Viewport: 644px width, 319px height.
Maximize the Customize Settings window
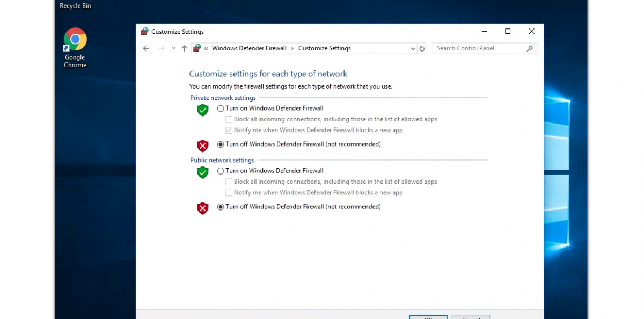(x=508, y=31)
